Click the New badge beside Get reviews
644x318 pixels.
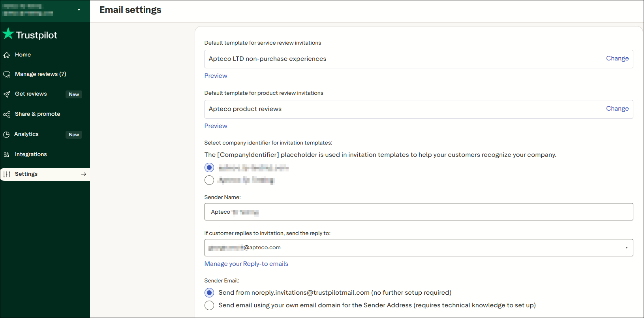point(74,94)
